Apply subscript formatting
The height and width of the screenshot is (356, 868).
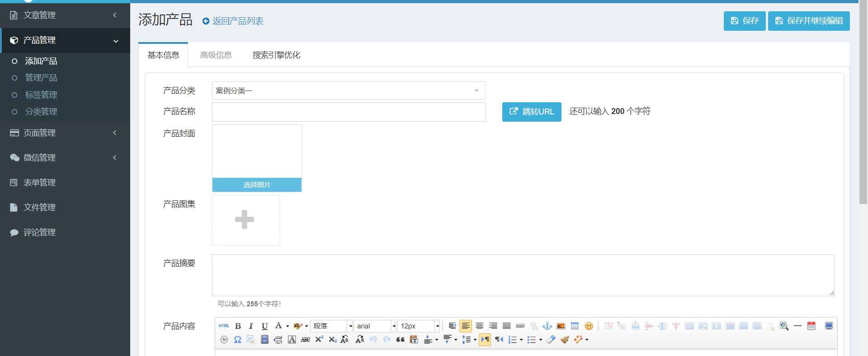(333, 339)
